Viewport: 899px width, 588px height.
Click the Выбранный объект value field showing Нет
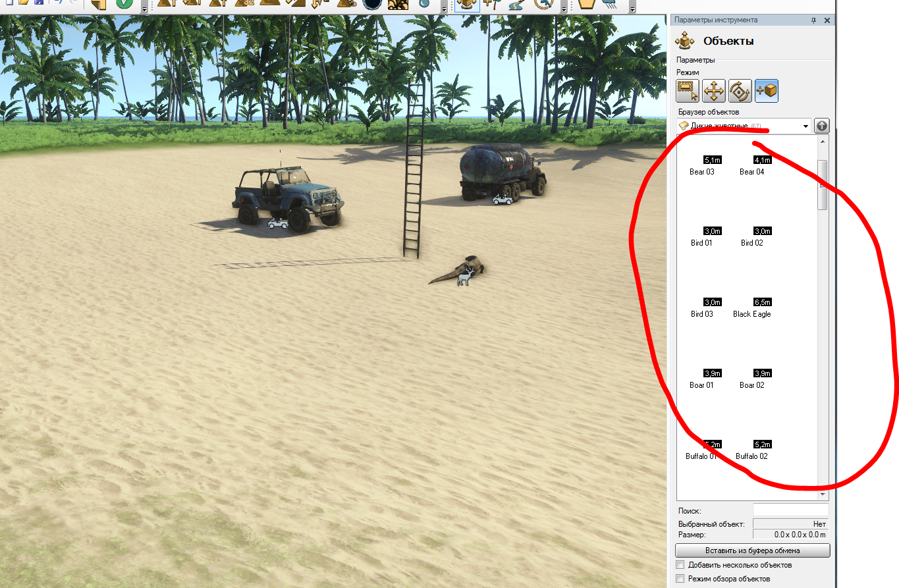pos(790,524)
